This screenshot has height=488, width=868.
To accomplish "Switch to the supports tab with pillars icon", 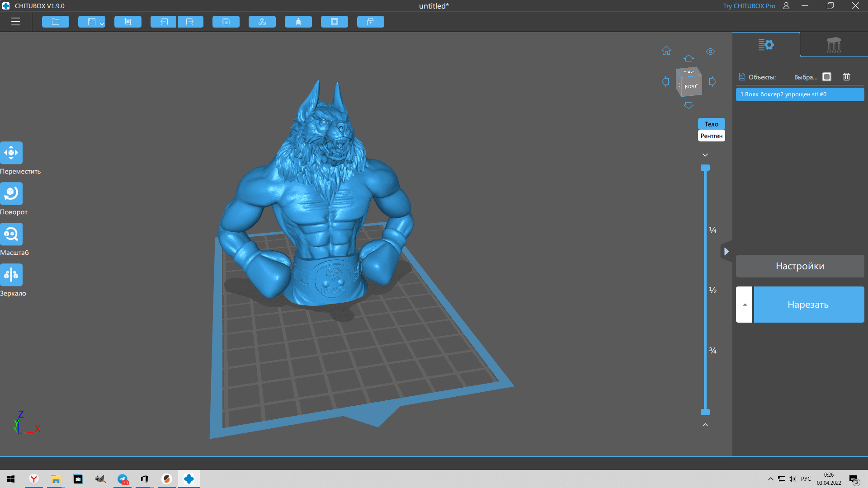I will pos(834,45).
